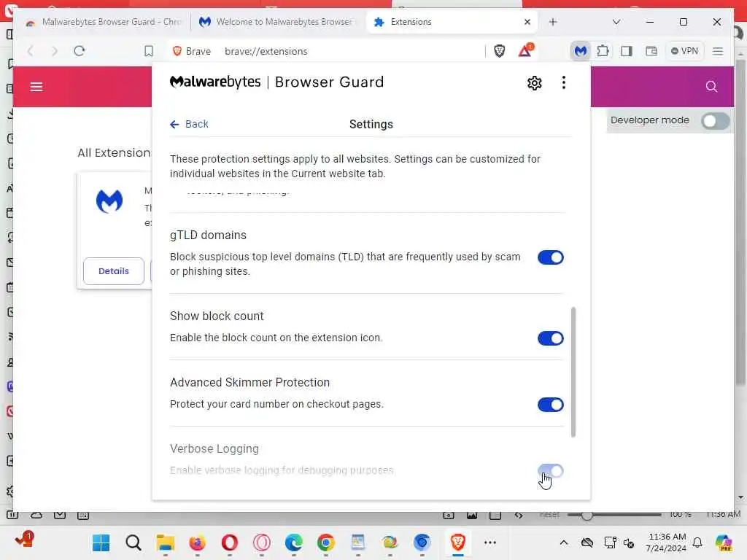Screen dimensions: 747x560
Task: Close the Extensions tab
Action: pyautogui.click(x=527, y=22)
